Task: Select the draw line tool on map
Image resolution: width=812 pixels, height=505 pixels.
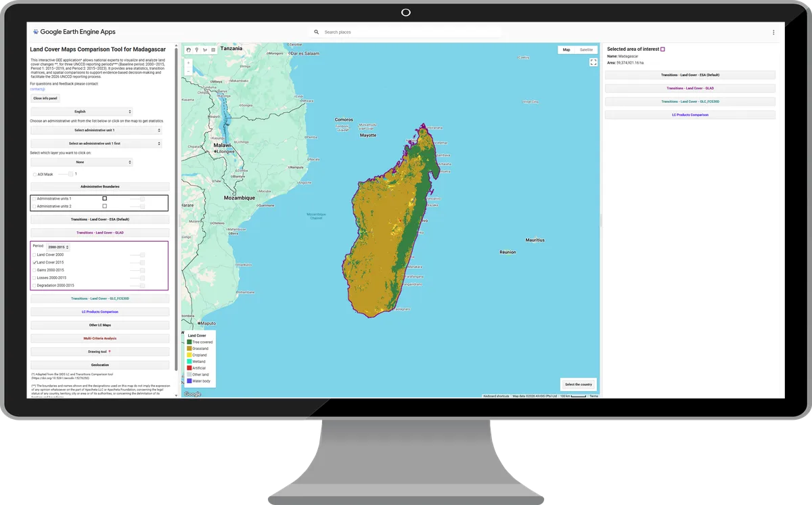Action: click(205, 49)
